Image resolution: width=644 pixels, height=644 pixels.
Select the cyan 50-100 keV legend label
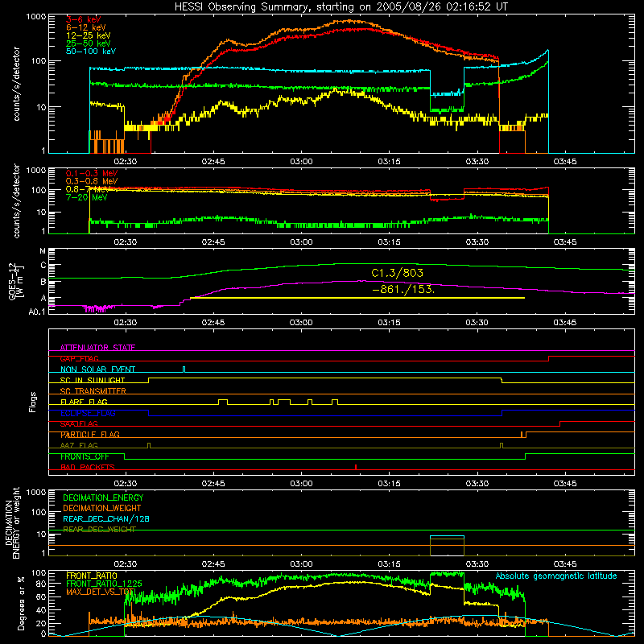[91, 52]
